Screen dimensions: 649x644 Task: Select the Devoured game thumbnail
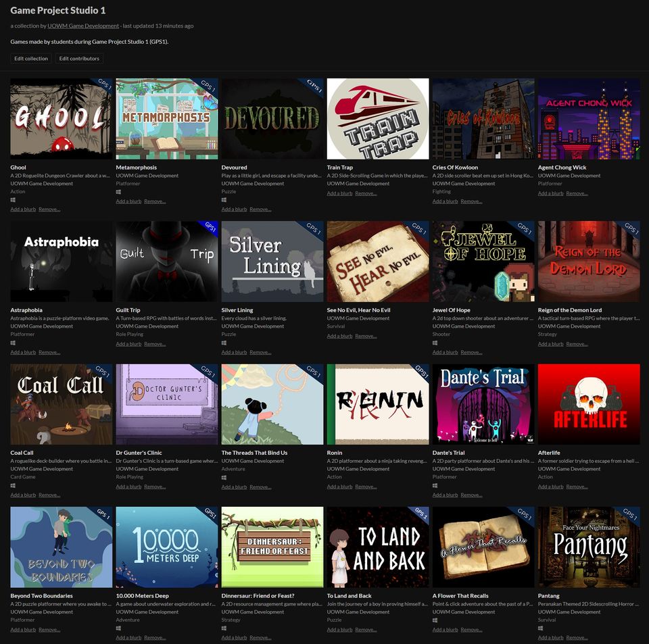[272, 119]
